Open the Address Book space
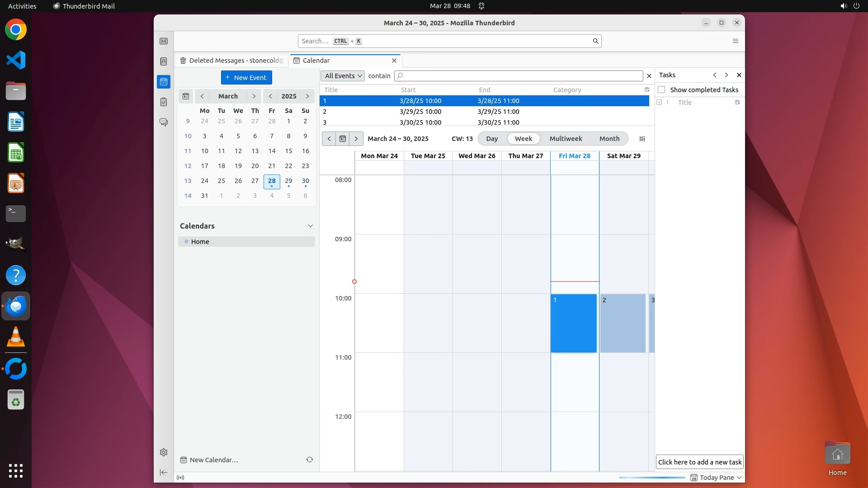This screenshot has width=868, height=488. click(x=164, y=61)
